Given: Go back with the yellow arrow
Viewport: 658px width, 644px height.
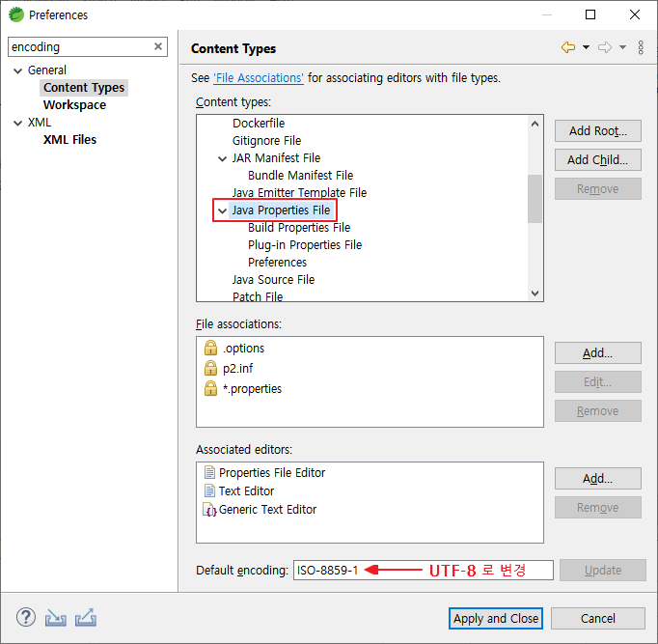Looking at the screenshot, I should (x=567, y=47).
